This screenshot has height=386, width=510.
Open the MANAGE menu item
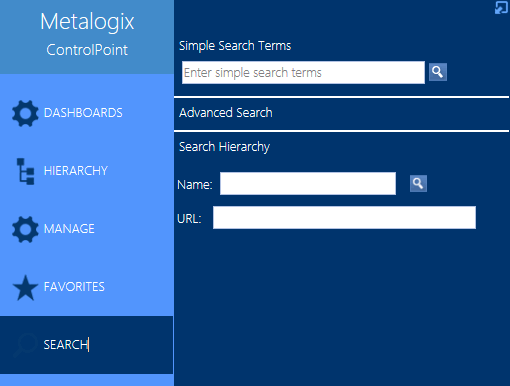(87, 229)
